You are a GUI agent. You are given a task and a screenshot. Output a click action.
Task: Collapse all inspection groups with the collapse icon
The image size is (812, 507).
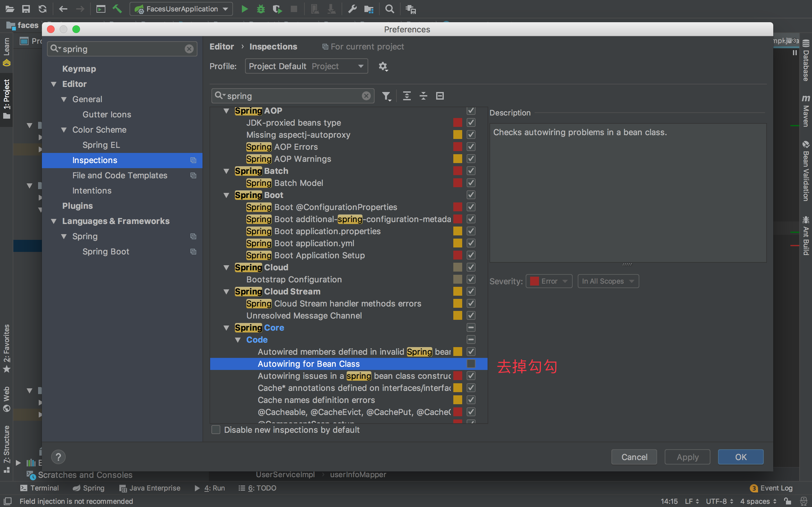point(423,96)
